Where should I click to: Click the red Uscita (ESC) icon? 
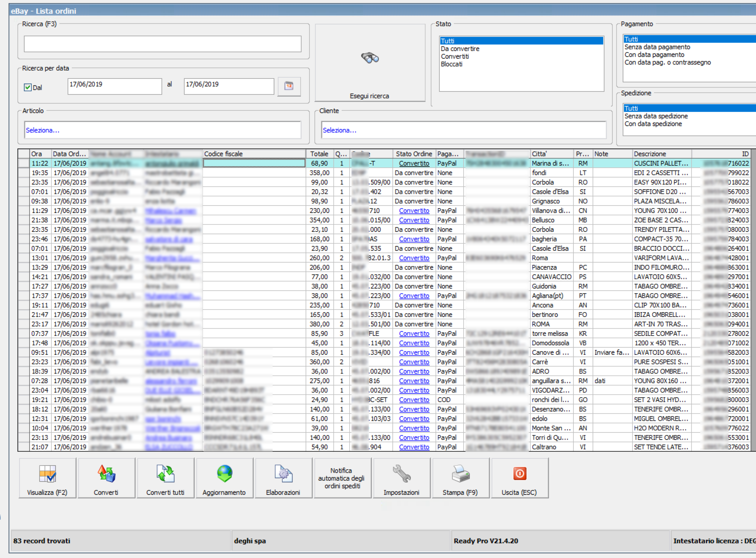[x=520, y=474]
